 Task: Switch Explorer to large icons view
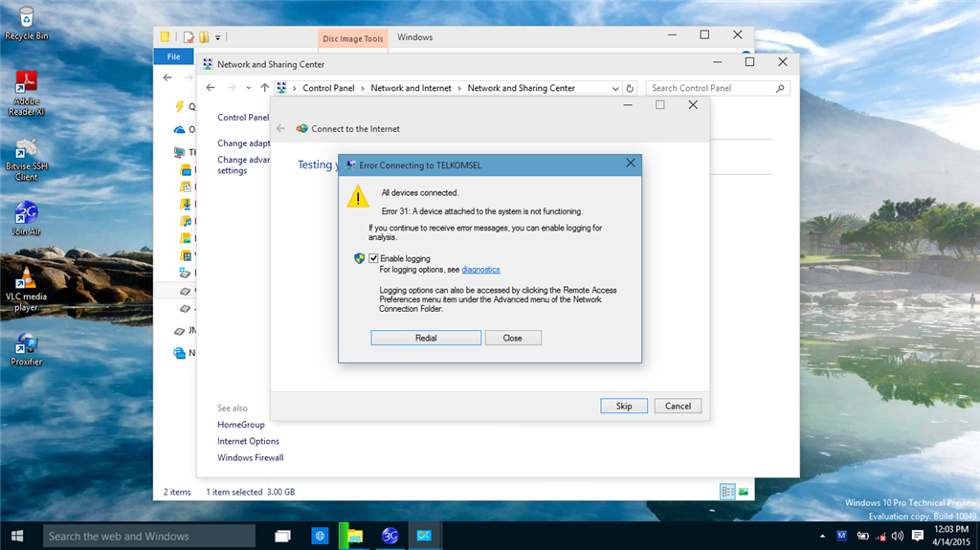(x=743, y=492)
